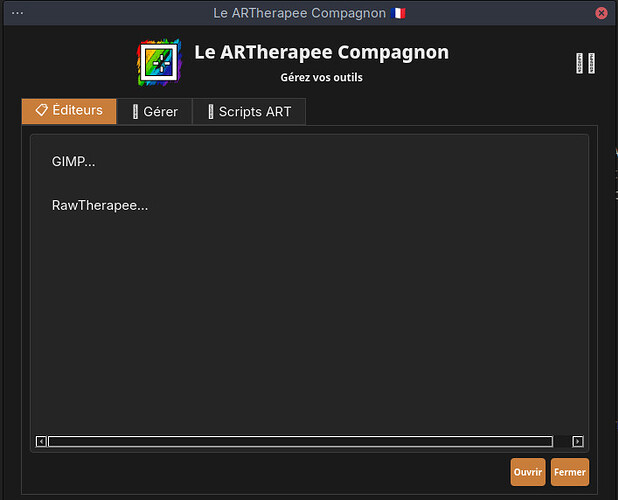Screen dimensions: 618x500
Task: Click the tag icon on Éditeurs tab
Action: pyautogui.click(x=41, y=110)
